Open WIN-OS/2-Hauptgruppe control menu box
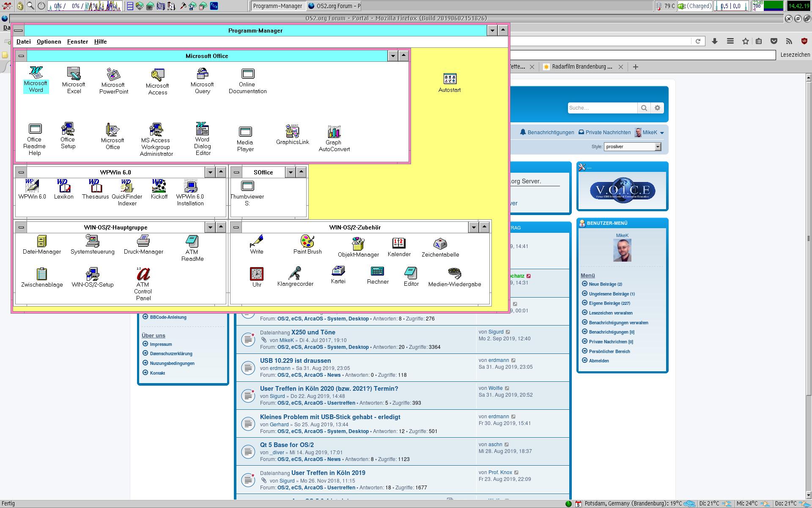Viewport: 812px width, 508px height. tap(21, 227)
